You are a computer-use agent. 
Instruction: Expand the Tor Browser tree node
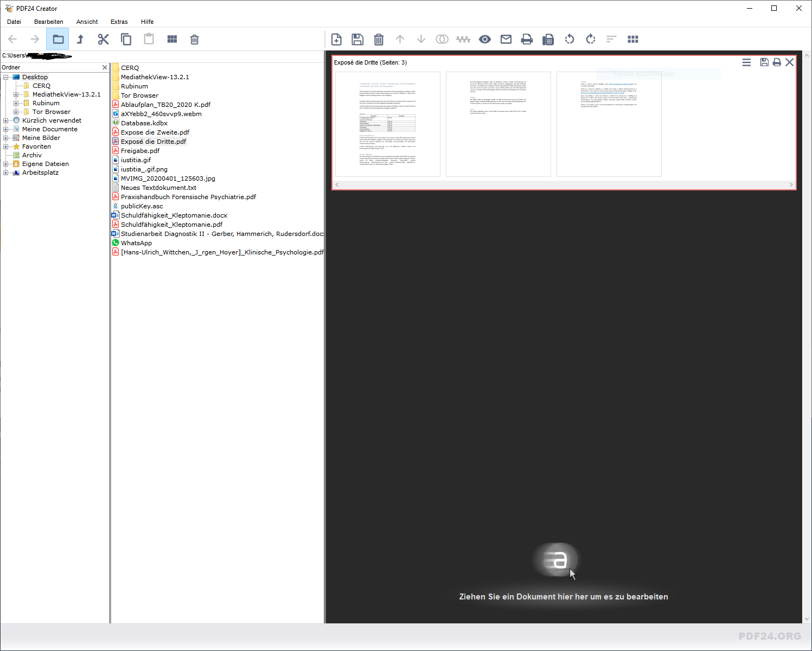coord(16,112)
